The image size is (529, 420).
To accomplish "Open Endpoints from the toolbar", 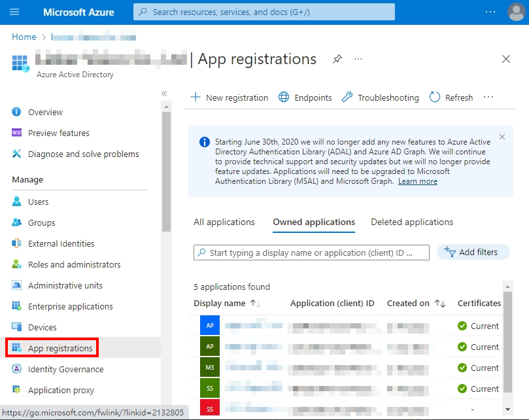I will pyautogui.click(x=305, y=97).
